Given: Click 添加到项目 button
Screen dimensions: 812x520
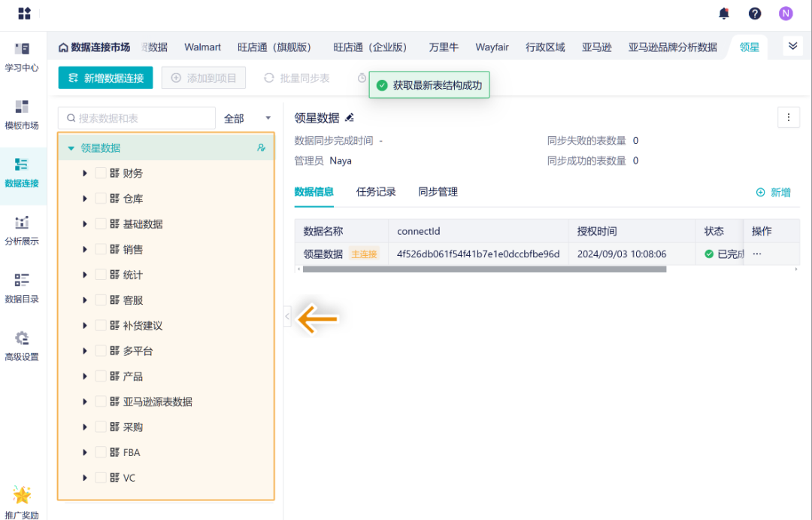Looking at the screenshot, I should tap(204, 78).
